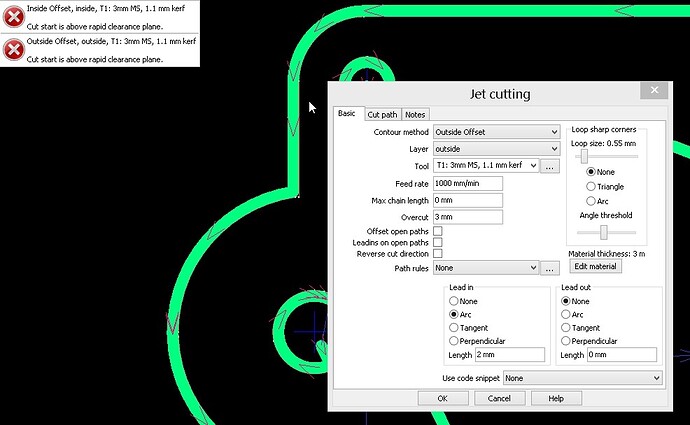The height and width of the screenshot is (425, 690).
Task: Select None for Lead out
Action: pos(566,301)
